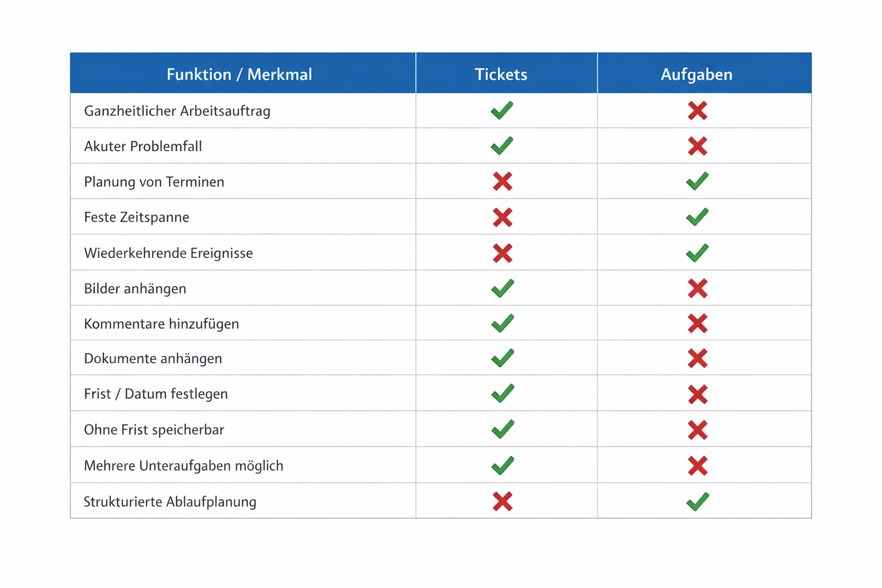Screen dimensions: 882x588
Task: Click the green check for Ganzheitlicher Arbeitsauftrag under Tickets
Action: 502,110
